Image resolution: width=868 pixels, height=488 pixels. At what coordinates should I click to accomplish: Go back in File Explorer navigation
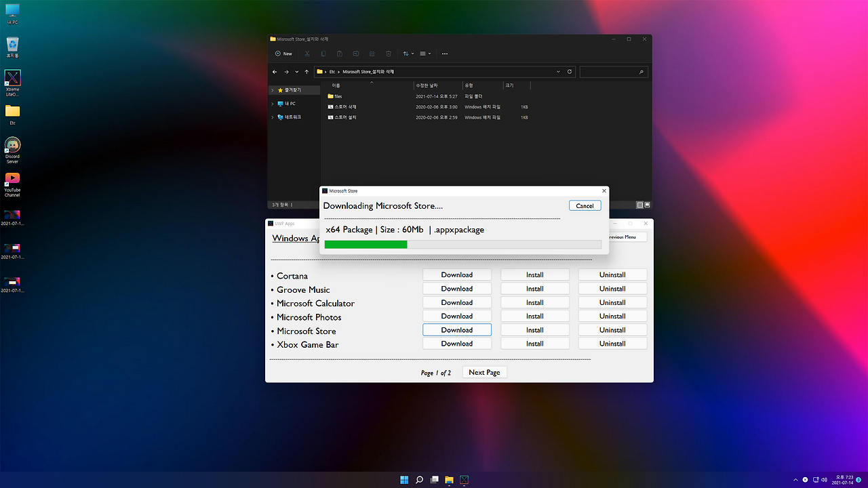pos(275,71)
